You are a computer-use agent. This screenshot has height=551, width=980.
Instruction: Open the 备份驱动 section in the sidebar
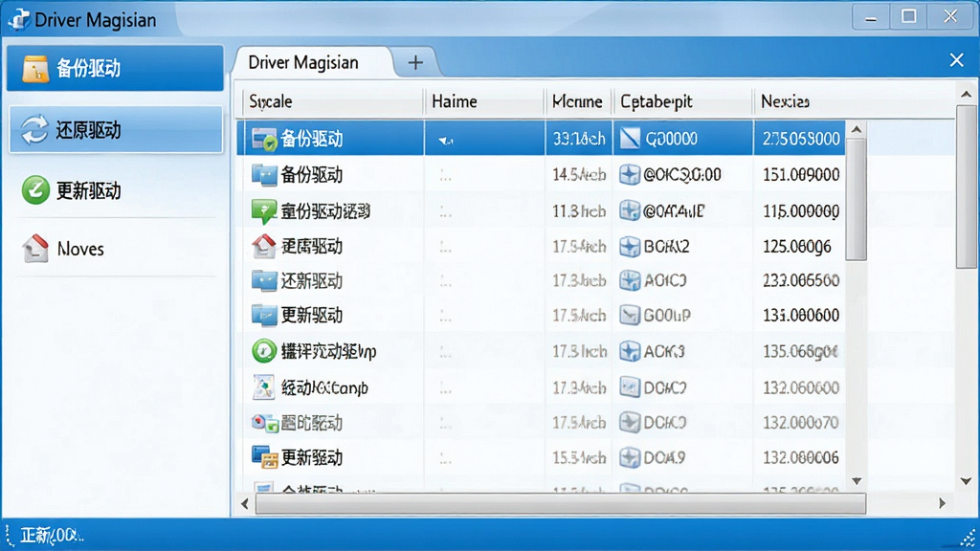[x=115, y=68]
